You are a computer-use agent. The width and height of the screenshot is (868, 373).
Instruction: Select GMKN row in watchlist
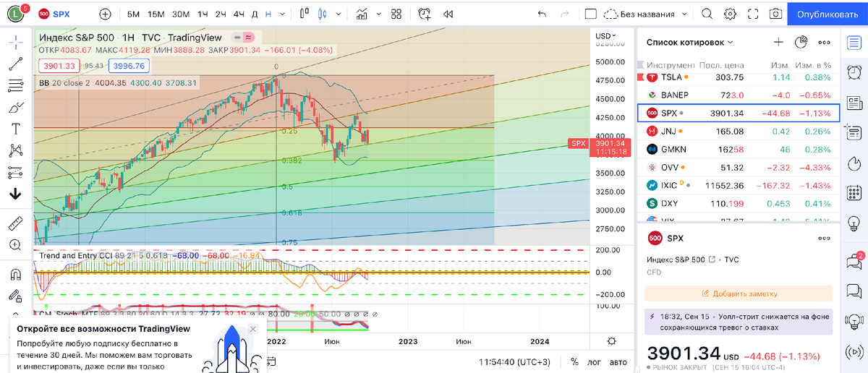point(738,149)
